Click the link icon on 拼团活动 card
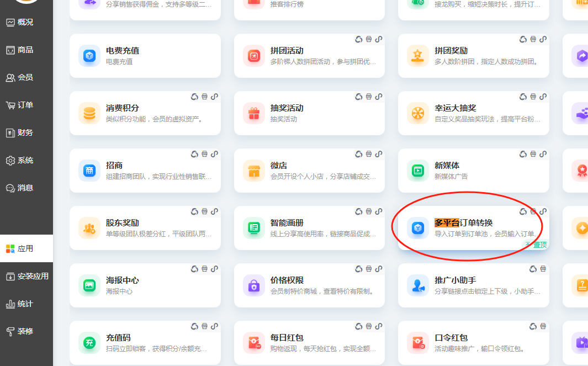Screen dimensions: 588x366 [x=379, y=39]
